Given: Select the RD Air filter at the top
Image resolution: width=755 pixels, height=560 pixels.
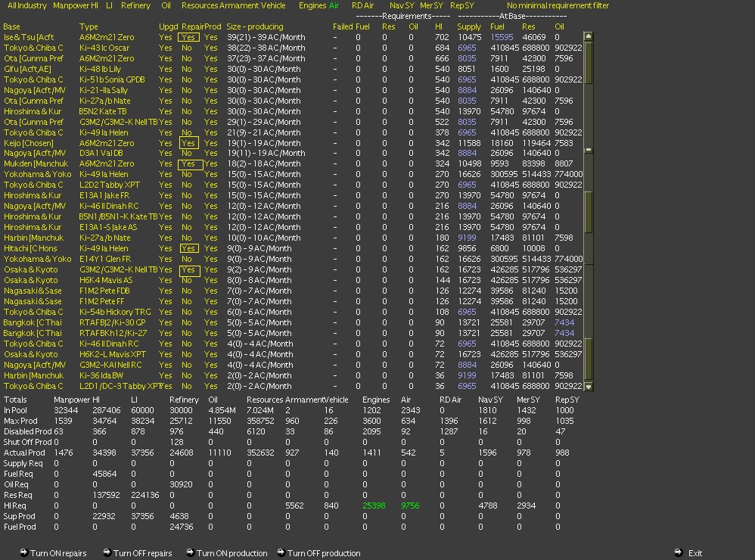Looking at the screenshot, I should click(x=362, y=6).
